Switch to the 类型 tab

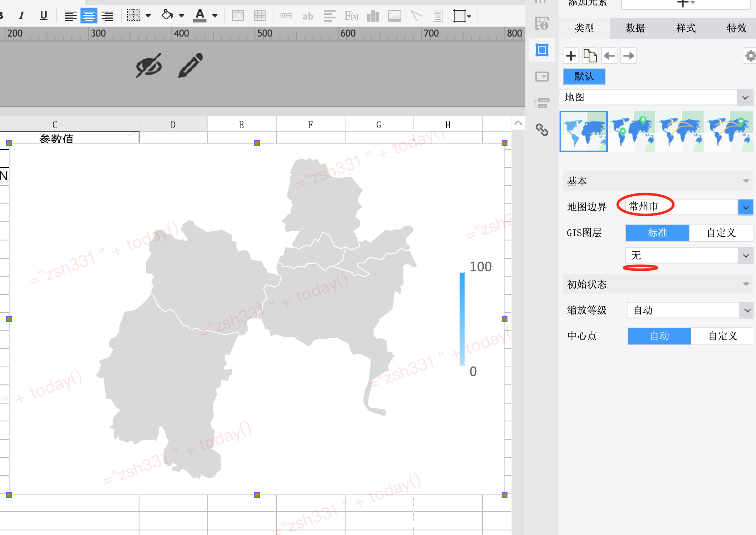coord(584,28)
